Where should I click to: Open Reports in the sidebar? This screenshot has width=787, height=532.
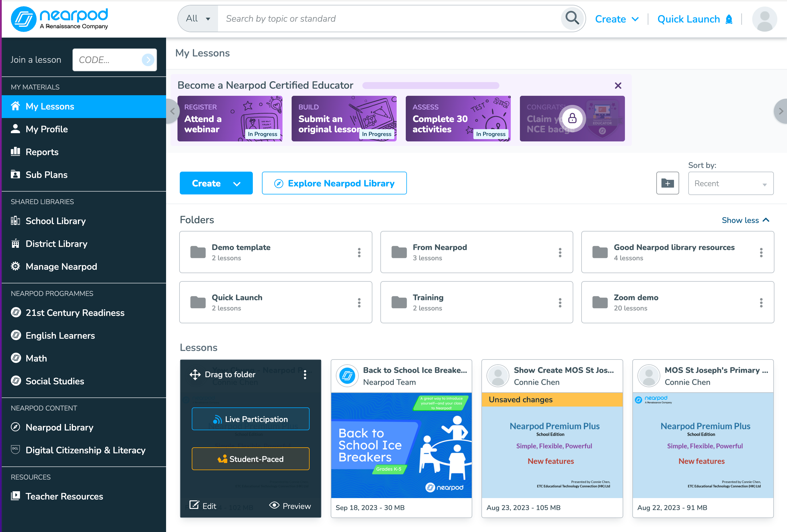point(42,152)
